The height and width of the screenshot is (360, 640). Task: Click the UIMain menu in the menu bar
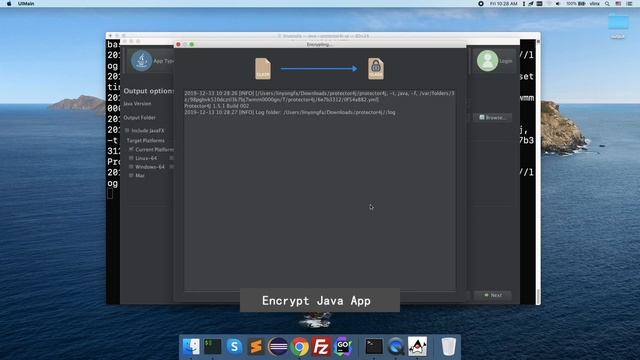(x=26, y=3)
